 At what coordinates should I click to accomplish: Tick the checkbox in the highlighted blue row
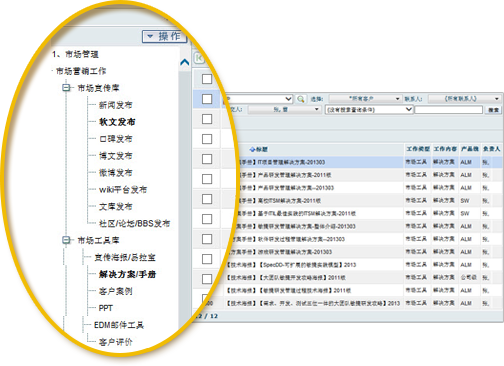207,99
